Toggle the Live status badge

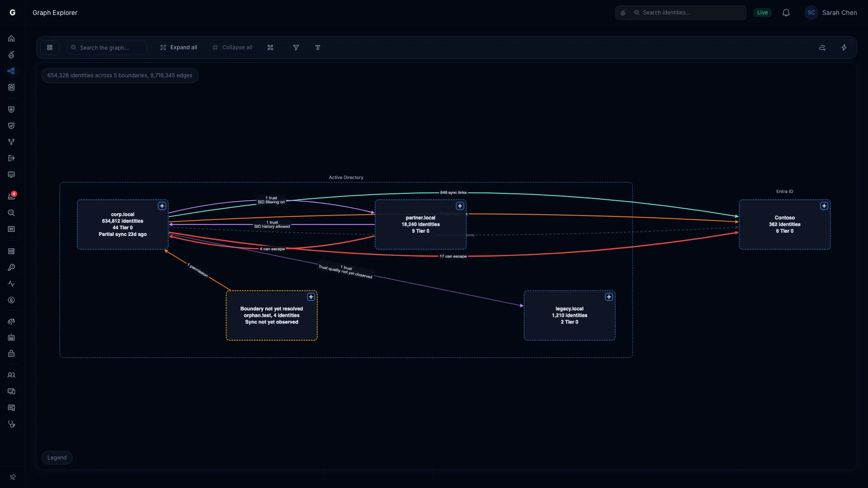click(762, 13)
